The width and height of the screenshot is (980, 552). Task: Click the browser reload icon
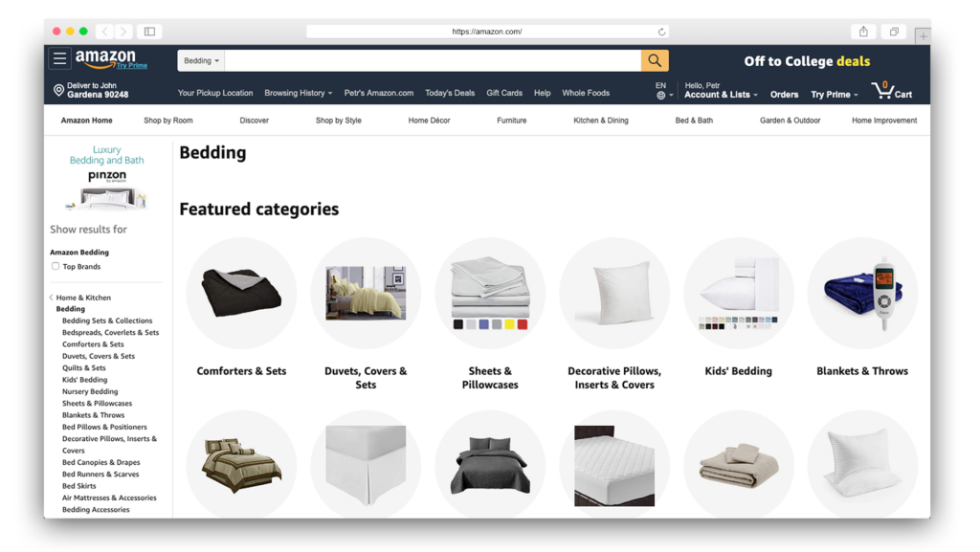(661, 32)
